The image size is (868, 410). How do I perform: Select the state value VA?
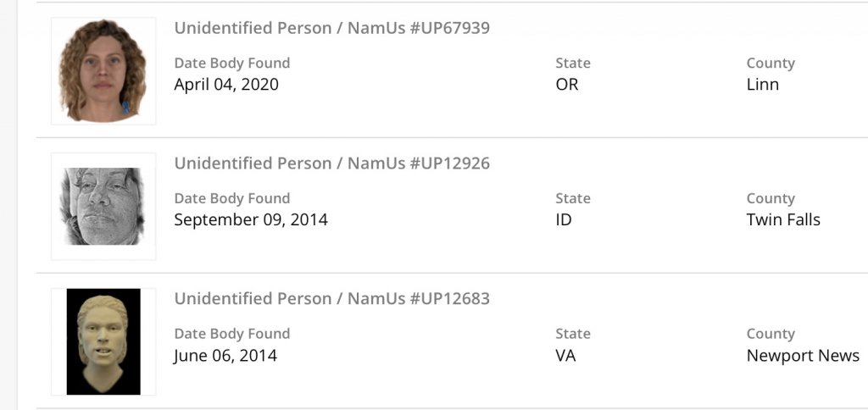click(x=565, y=356)
